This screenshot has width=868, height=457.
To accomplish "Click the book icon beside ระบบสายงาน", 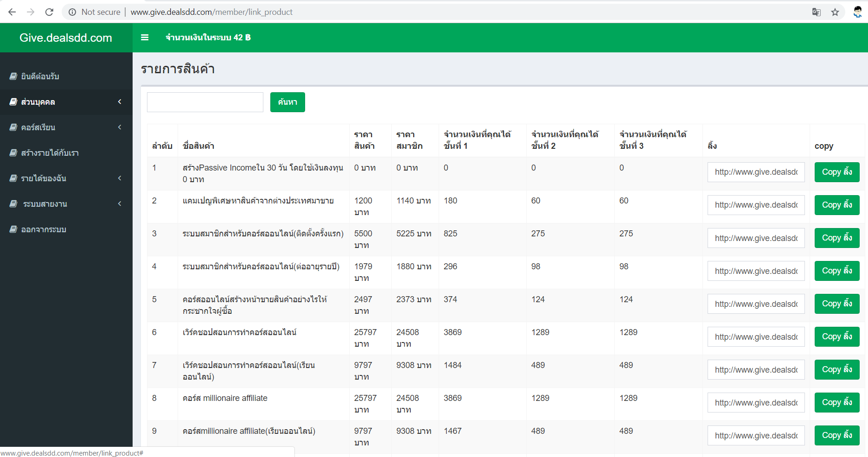I will click(13, 203).
